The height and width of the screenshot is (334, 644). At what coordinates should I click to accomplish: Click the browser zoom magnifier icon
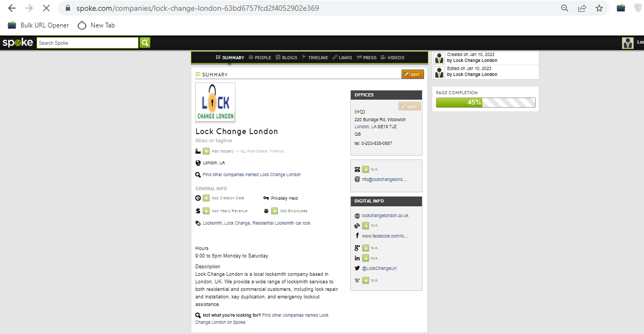pos(565,8)
